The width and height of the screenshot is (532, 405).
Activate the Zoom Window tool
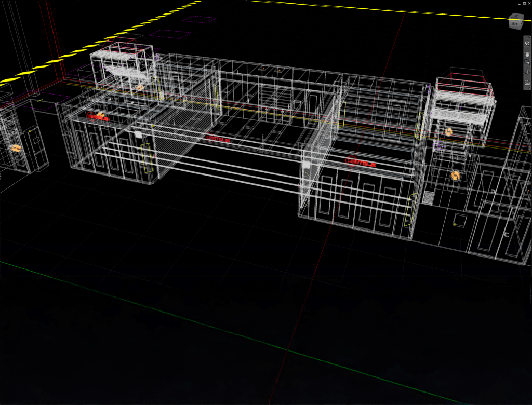click(527, 62)
